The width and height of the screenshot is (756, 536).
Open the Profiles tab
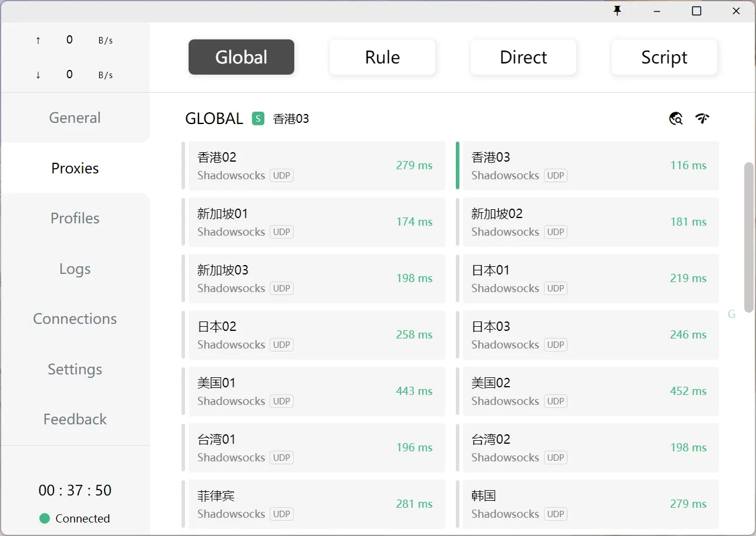coord(75,218)
